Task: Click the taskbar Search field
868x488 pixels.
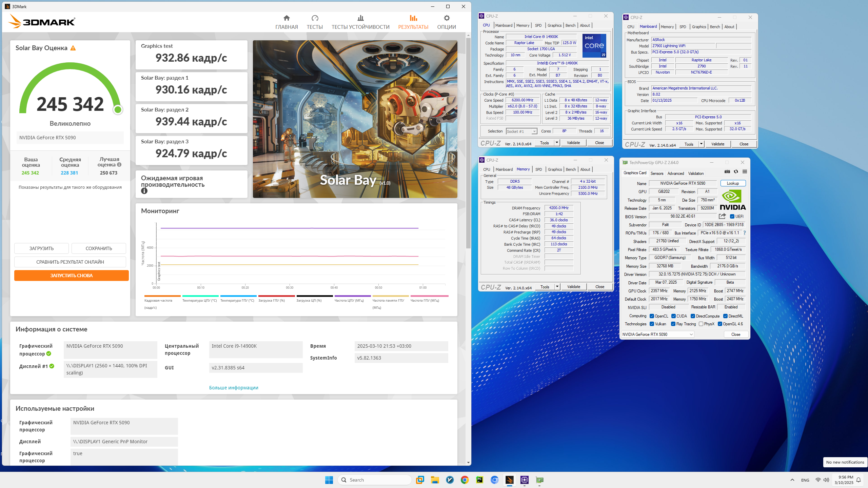Action: pyautogui.click(x=374, y=480)
